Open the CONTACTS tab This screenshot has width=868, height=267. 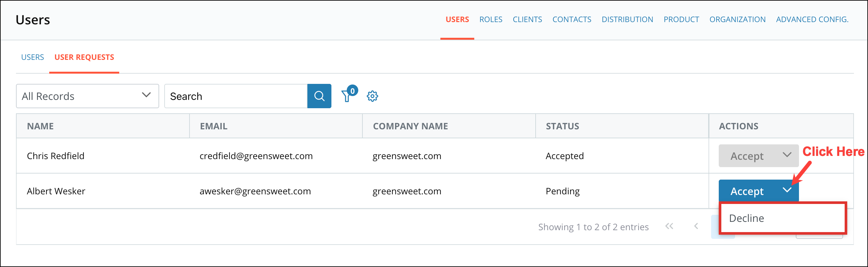[x=571, y=20]
